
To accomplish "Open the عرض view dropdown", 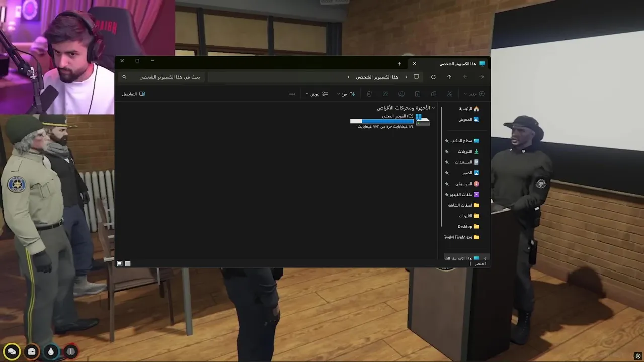I will (x=317, y=94).
